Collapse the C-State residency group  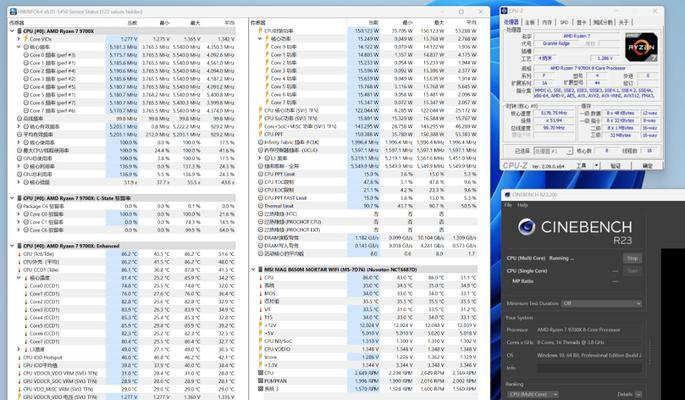[12, 198]
